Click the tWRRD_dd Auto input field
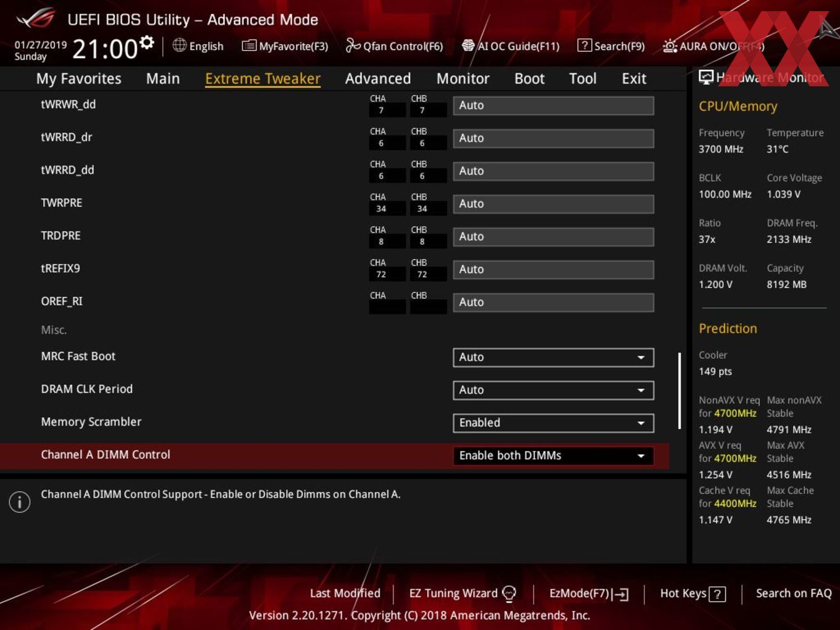 click(553, 170)
